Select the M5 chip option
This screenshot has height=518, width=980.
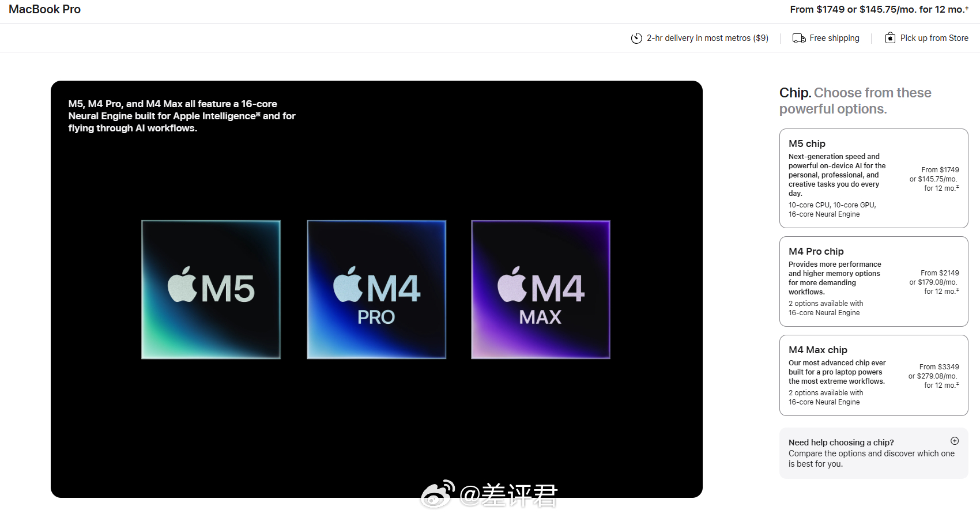click(x=873, y=178)
